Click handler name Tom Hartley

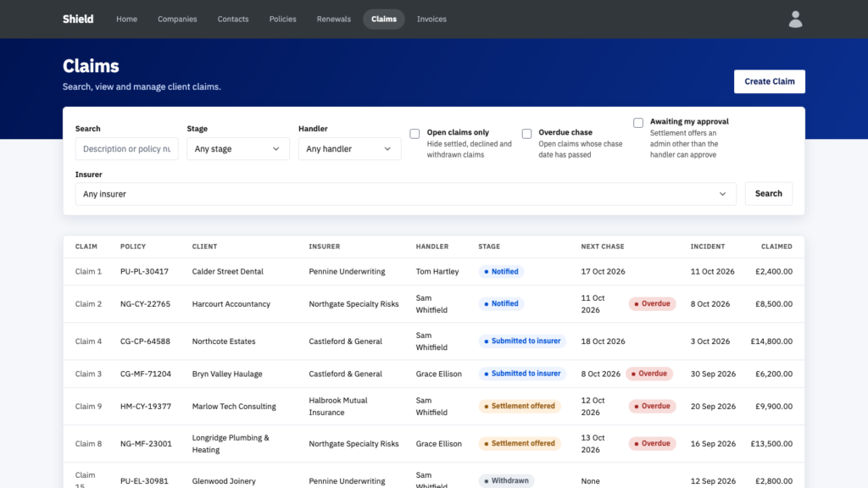[x=437, y=272]
